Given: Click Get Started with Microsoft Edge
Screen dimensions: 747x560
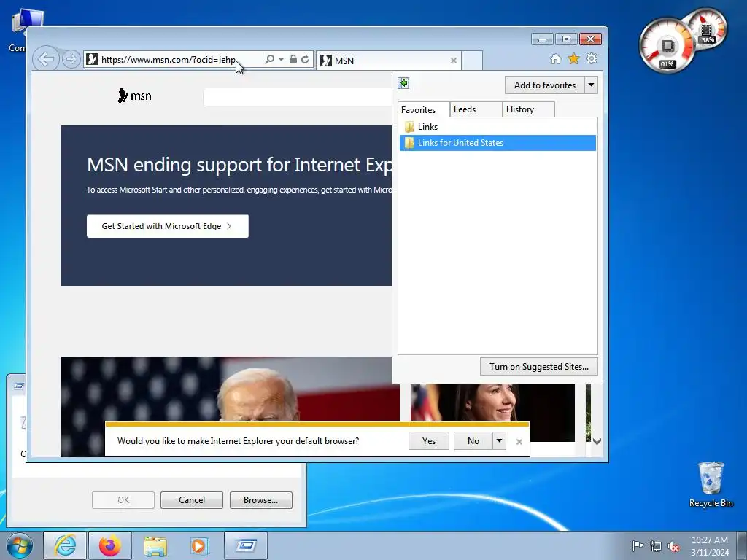Looking at the screenshot, I should [x=168, y=226].
